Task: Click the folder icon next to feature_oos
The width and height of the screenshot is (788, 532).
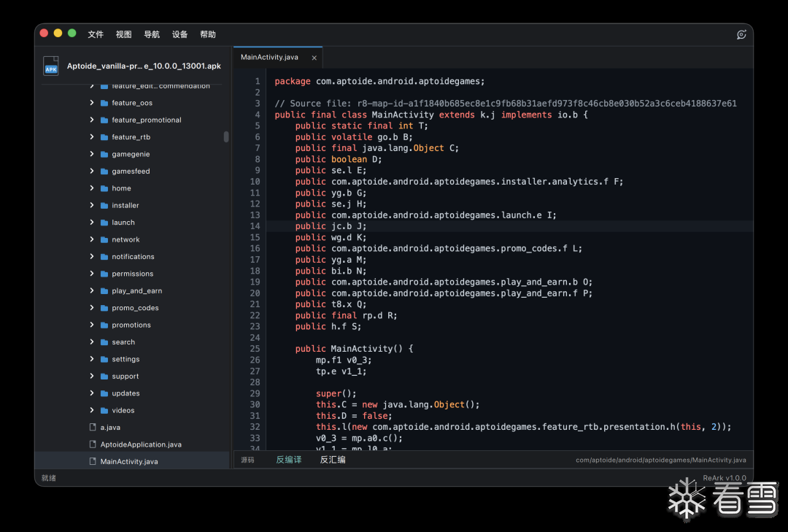Action: (104, 103)
